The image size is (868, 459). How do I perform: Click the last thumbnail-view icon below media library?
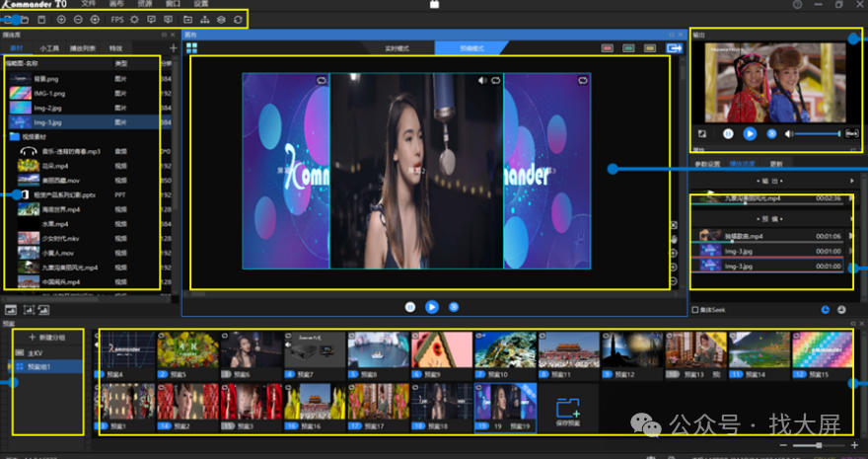tap(43, 310)
